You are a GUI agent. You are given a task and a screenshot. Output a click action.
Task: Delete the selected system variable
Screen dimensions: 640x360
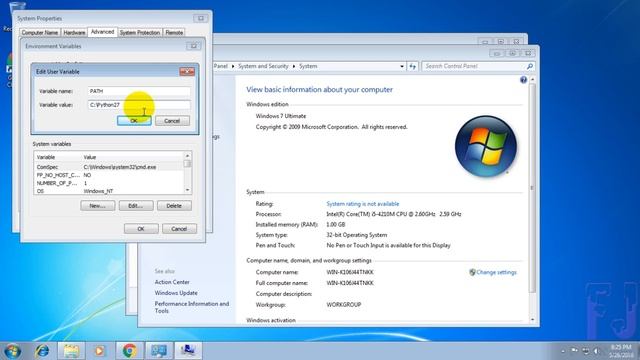[174, 206]
